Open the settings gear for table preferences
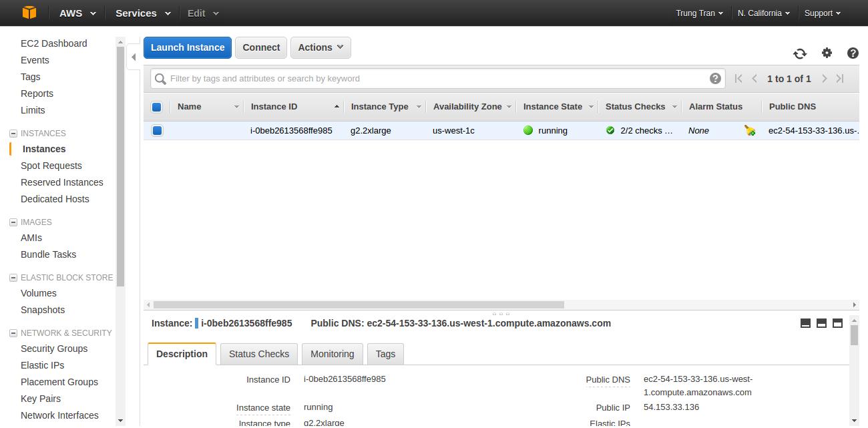868x428 pixels. click(x=827, y=53)
